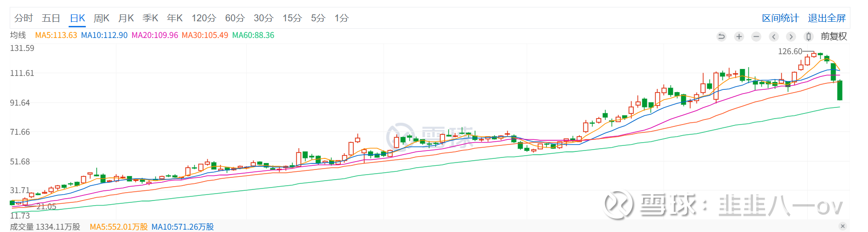868x232 pixels.
Task: Select the 周K weekly chart tab
Action: pos(102,18)
